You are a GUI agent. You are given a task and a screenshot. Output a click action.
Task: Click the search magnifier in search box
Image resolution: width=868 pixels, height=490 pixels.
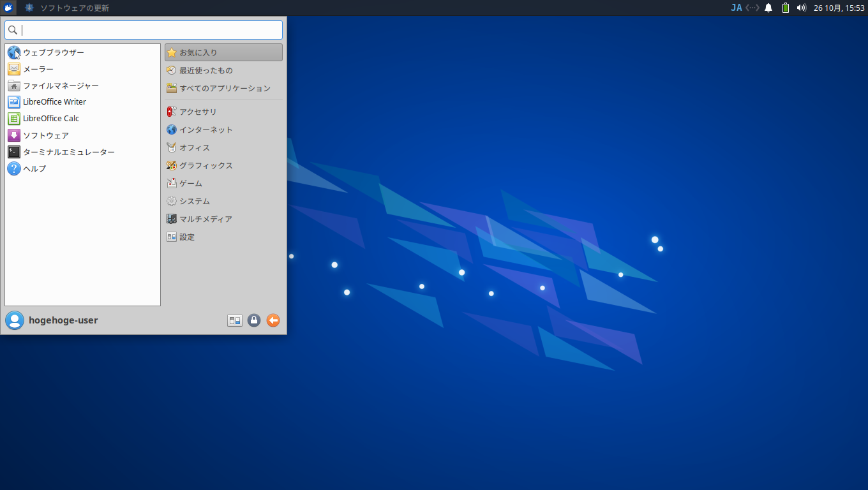click(x=13, y=30)
